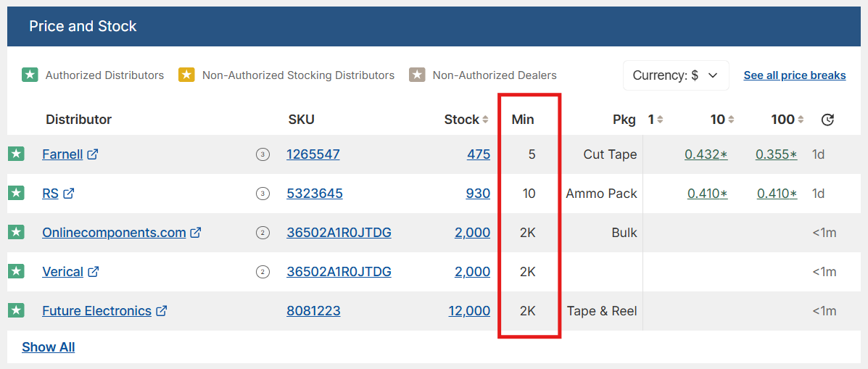
Task: Open the Currency dropdown
Action: pos(676,75)
